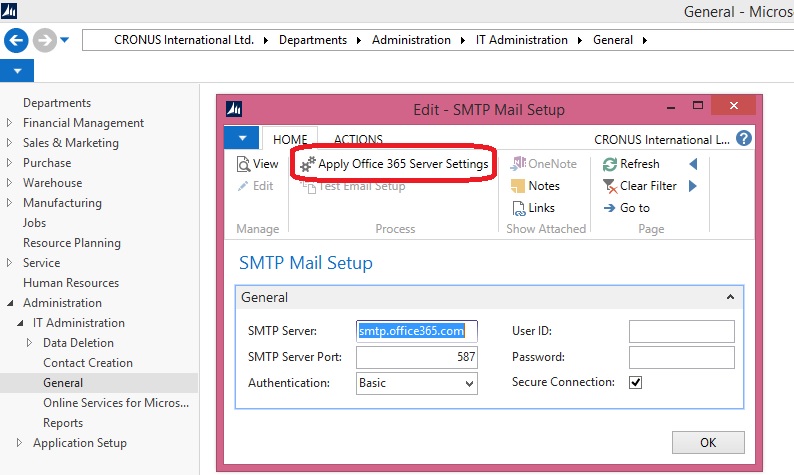Click the OK button
Viewport: 794px width, 475px height.
tap(708, 443)
